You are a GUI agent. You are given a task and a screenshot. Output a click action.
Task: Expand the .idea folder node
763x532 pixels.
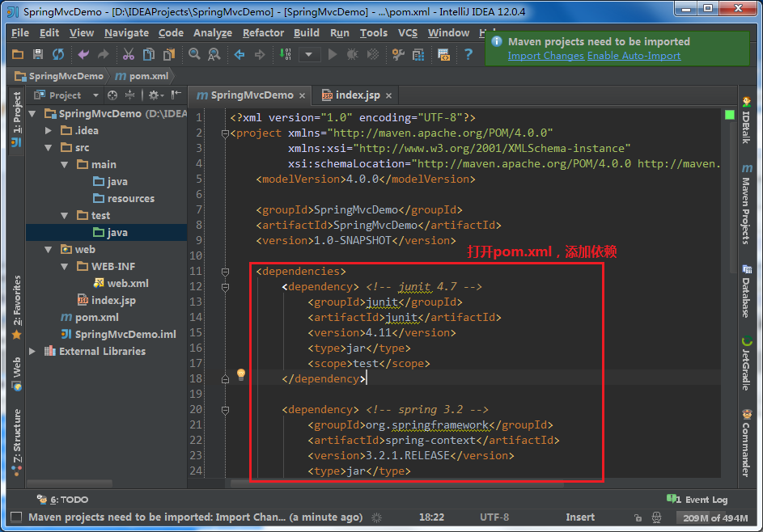[x=49, y=130]
